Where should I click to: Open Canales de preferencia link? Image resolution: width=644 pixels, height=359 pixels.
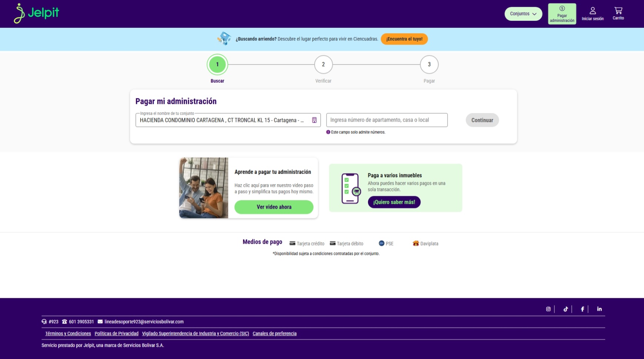pos(275,333)
